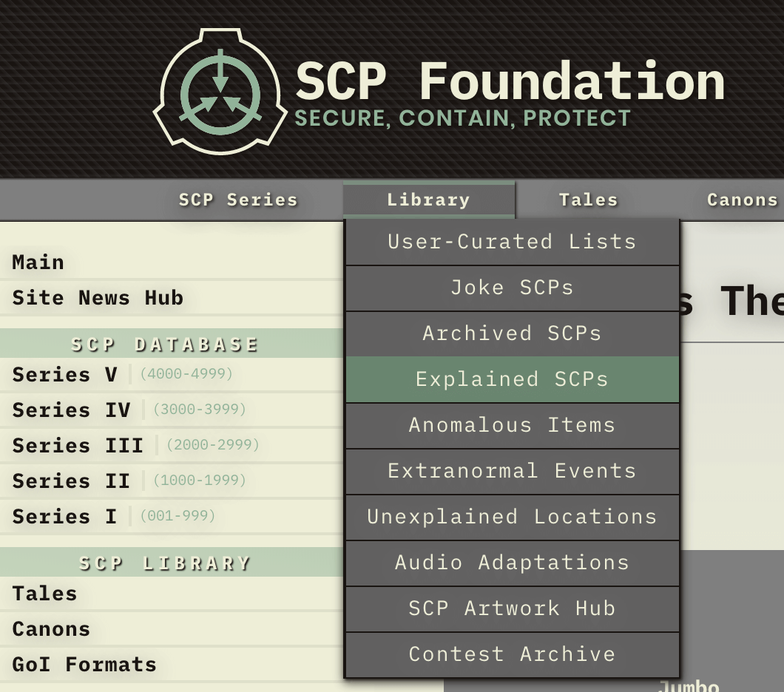784x692 pixels.
Task: Open Contest Archive menu entry
Action: point(512,654)
